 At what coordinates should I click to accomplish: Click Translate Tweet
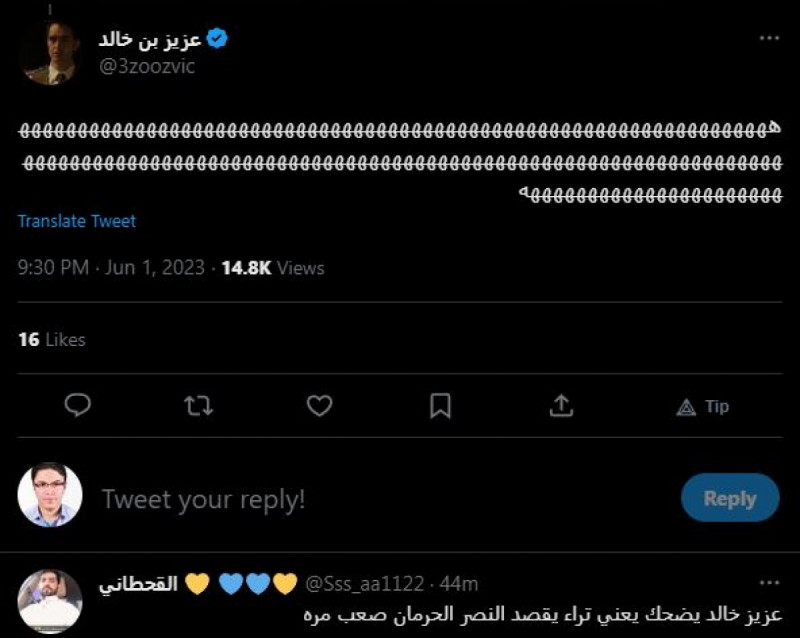pyautogui.click(x=77, y=221)
